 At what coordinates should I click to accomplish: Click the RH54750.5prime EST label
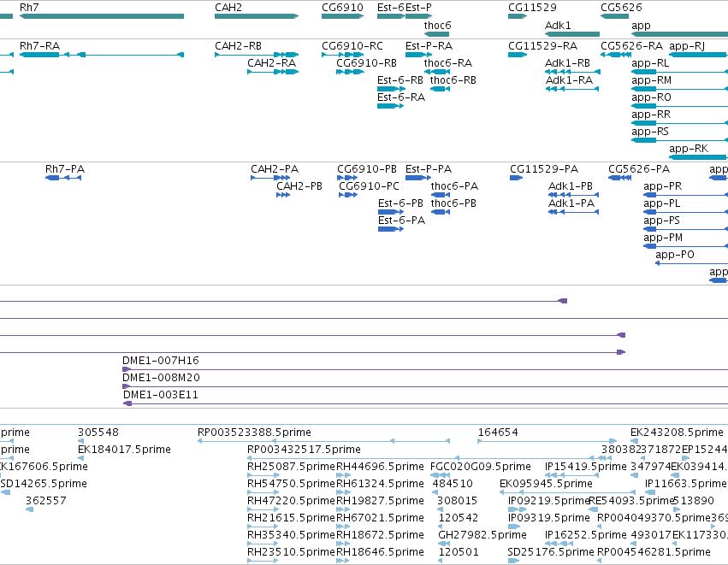(x=291, y=484)
